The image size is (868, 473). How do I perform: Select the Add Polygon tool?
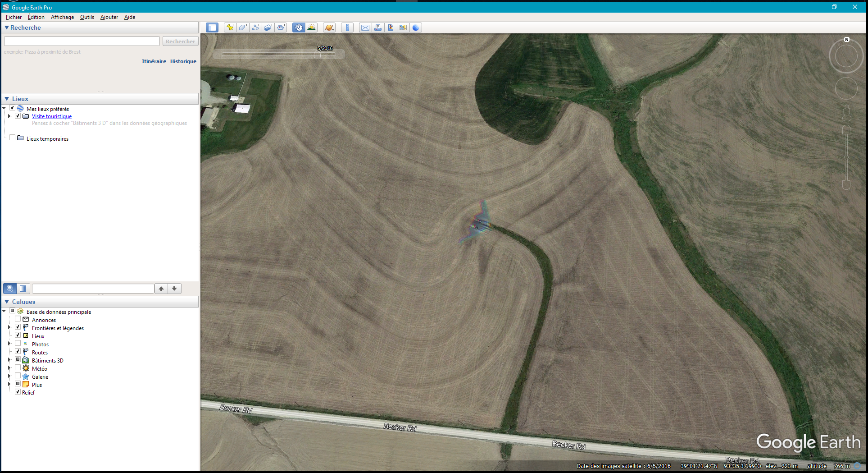(243, 28)
